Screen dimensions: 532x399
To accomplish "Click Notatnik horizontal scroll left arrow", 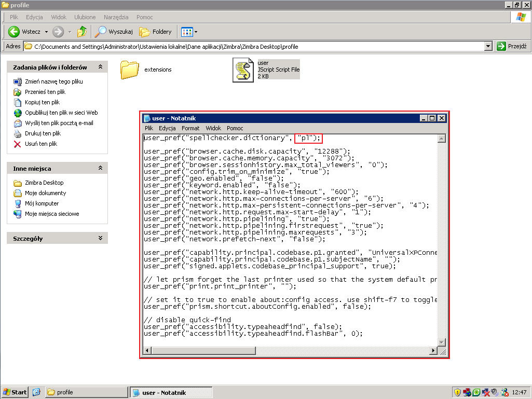I will click(147, 350).
